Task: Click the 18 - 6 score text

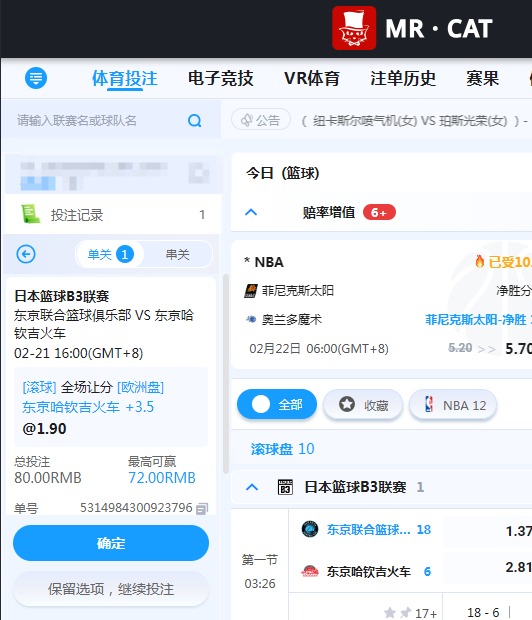Action: pyautogui.click(x=483, y=612)
